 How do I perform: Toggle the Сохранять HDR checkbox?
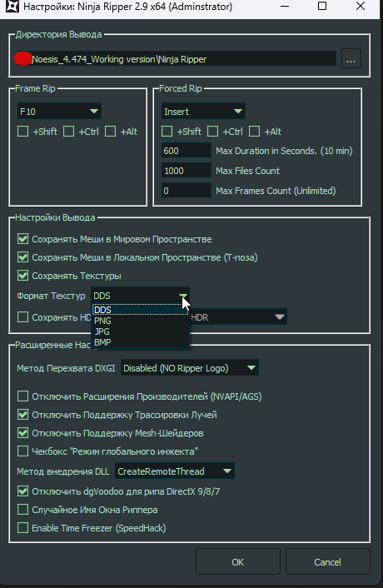[22, 317]
